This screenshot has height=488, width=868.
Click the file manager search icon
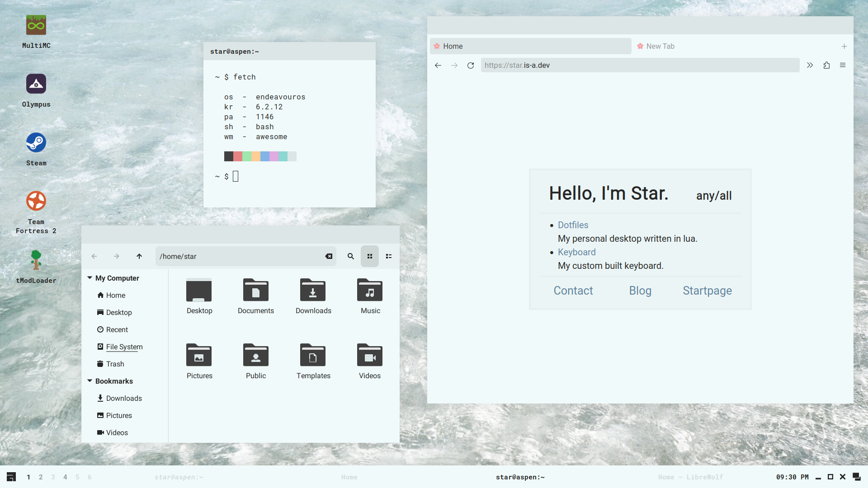pos(350,256)
